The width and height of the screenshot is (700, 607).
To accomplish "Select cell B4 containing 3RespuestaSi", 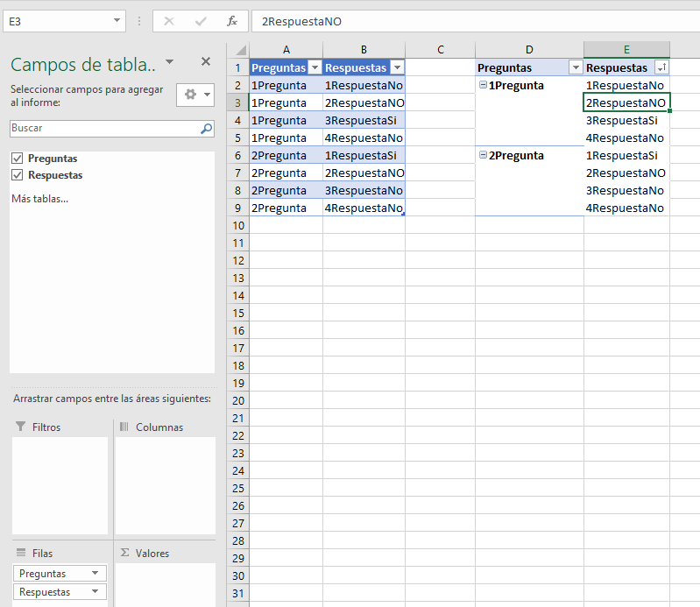I will tap(364, 120).
